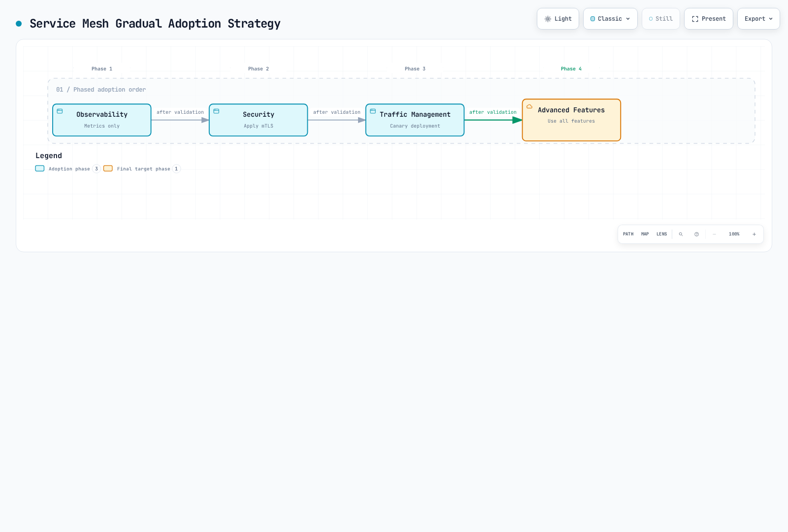The image size is (788, 532).
Task: Click the window icon on Security node
Action: coord(216,111)
